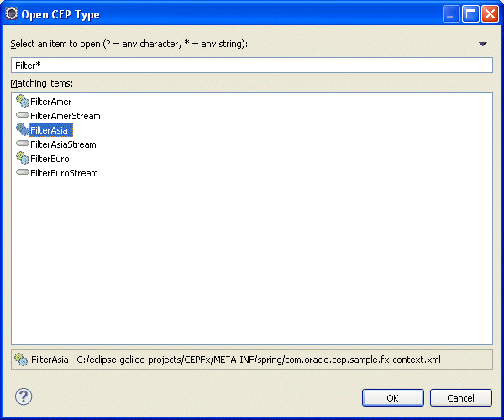Image resolution: width=504 pixels, height=420 pixels.
Task: Select FilterEuro in the list
Action: (x=50, y=159)
